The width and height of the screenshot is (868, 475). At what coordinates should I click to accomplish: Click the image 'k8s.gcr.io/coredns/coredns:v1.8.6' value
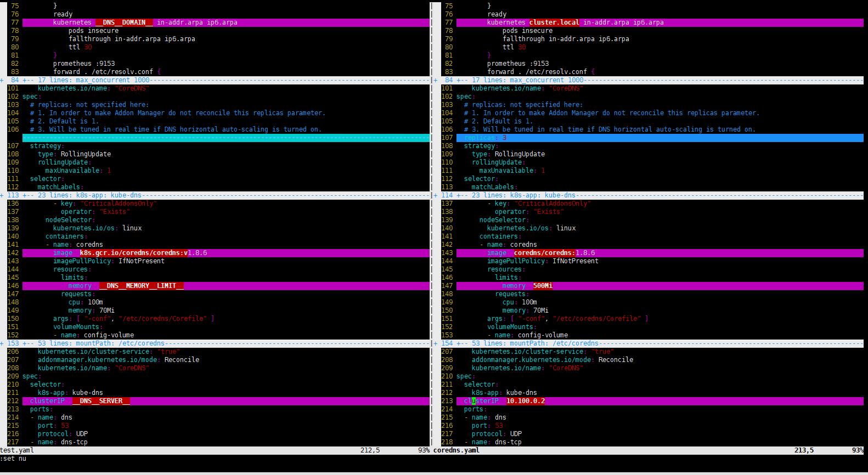(x=143, y=253)
